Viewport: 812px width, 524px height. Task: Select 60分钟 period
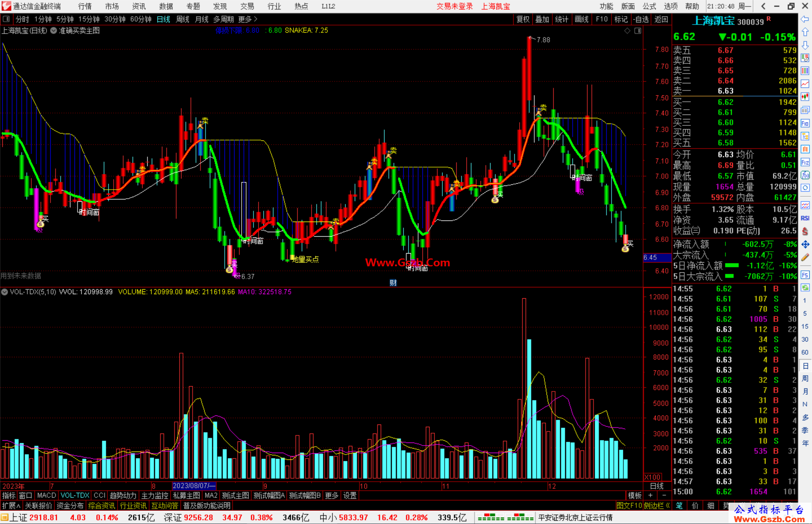coord(141,19)
